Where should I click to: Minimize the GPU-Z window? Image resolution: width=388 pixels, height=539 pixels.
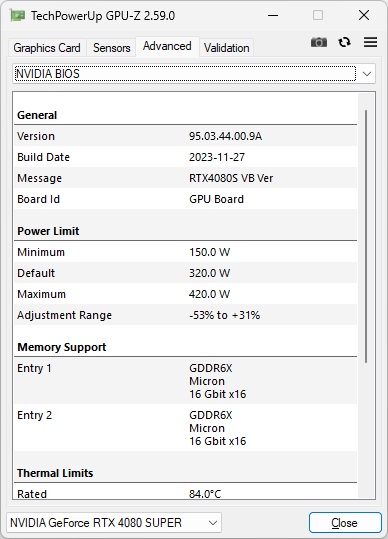click(x=273, y=15)
